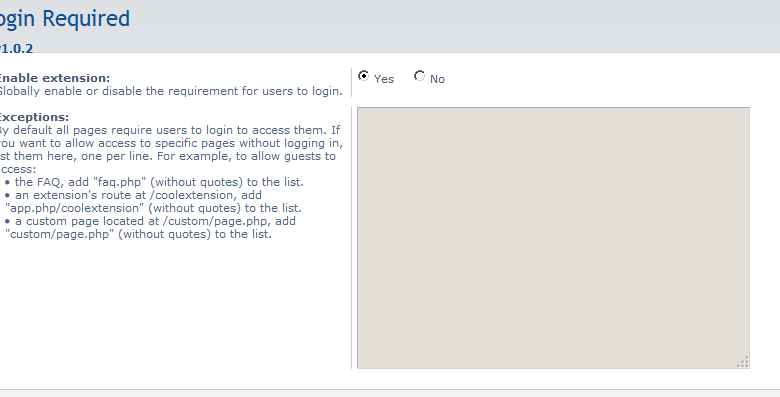780x397 pixels.
Task: Click the Login Required page heading
Action: pyautogui.click(x=65, y=19)
